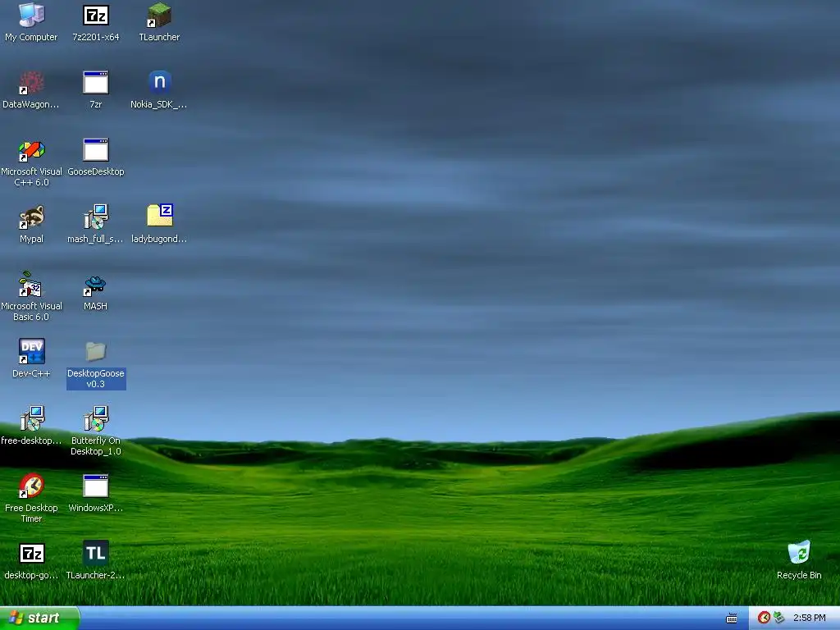Select the DesktopGoose v0.3 folder

[x=96, y=351]
